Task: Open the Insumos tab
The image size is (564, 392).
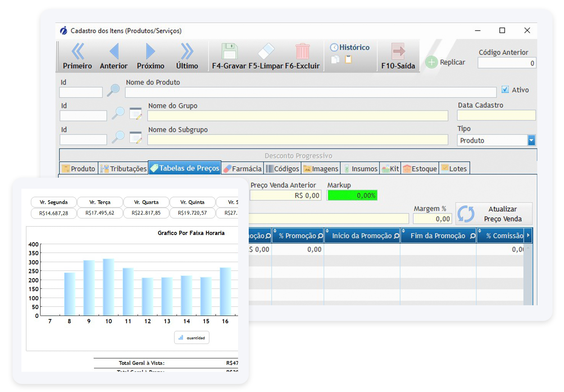Action: (360, 168)
